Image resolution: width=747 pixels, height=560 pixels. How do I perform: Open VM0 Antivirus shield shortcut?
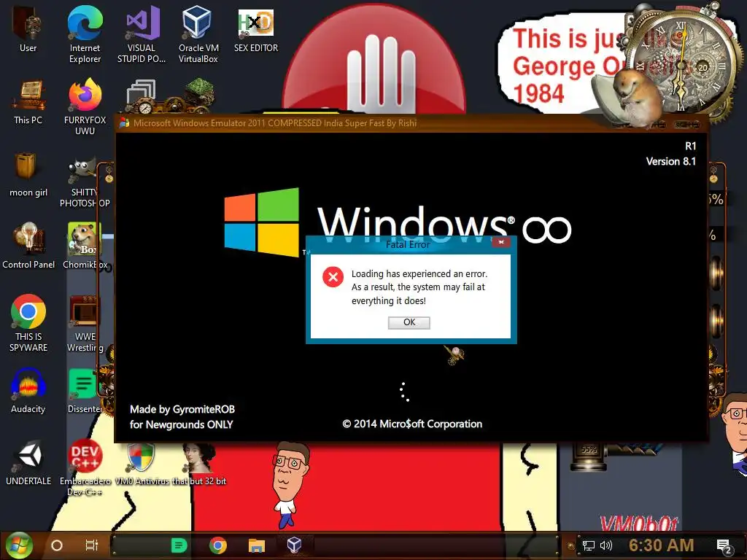click(x=142, y=463)
